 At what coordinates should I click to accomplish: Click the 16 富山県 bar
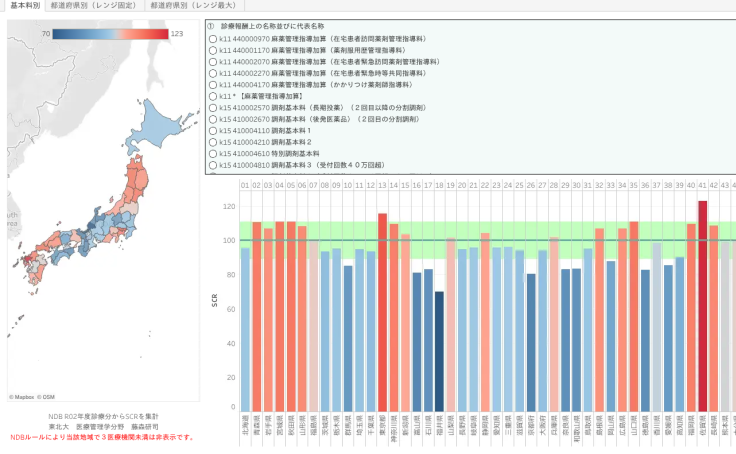[417, 343]
